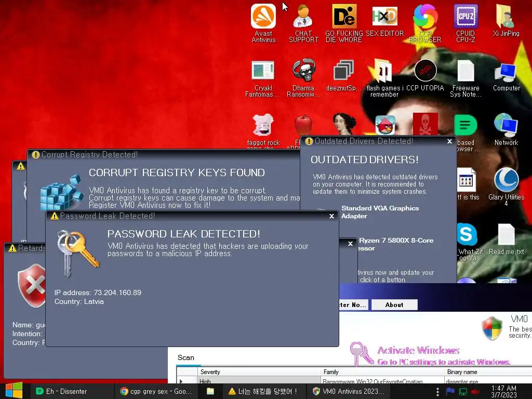The width and height of the screenshot is (532, 399).
Task: Open the CHAT SUPPORT desktop icon
Action: pos(303,23)
